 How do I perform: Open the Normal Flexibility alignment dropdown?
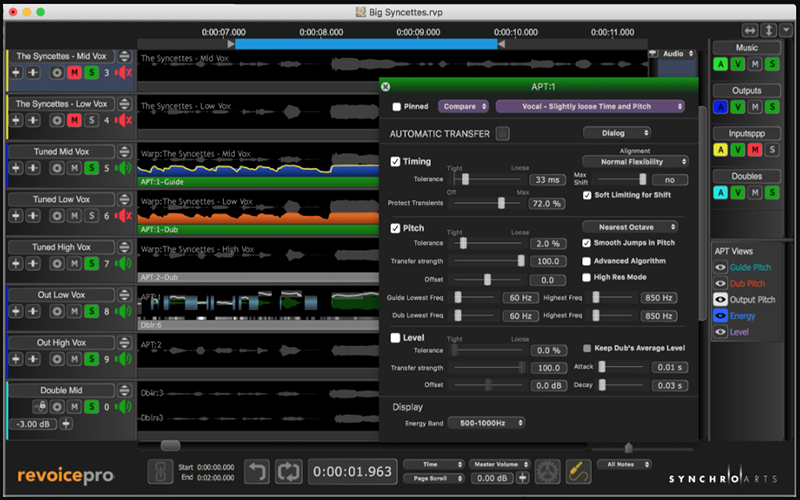(x=636, y=161)
